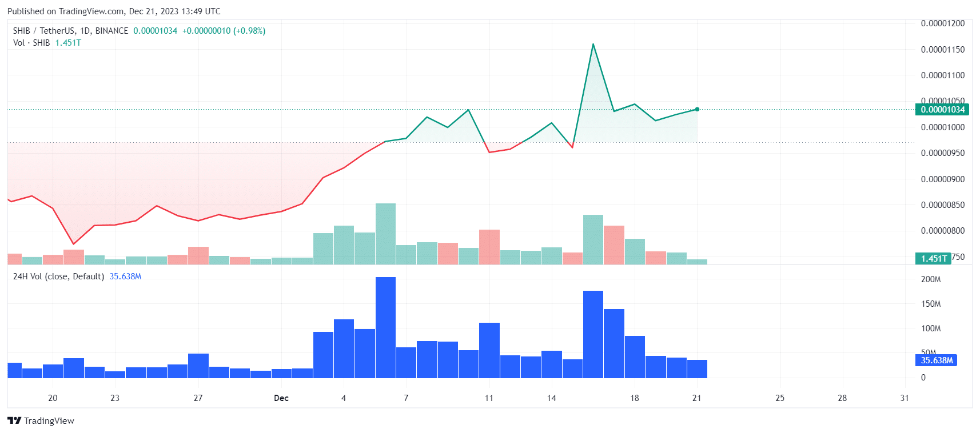Click the TradingView logo icon
The width and height of the screenshot is (980, 433).
click(x=14, y=420)
